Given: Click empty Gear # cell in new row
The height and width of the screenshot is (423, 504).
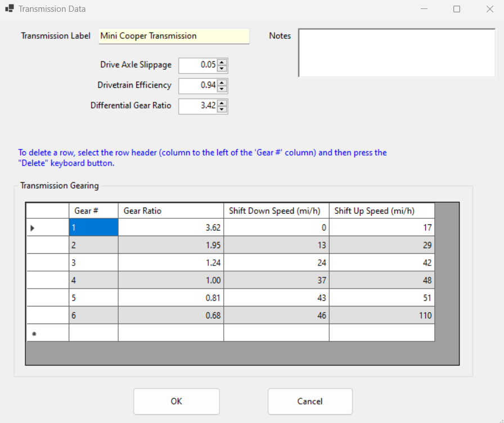Looking at the screenshot, I should (x=93, y=332).
